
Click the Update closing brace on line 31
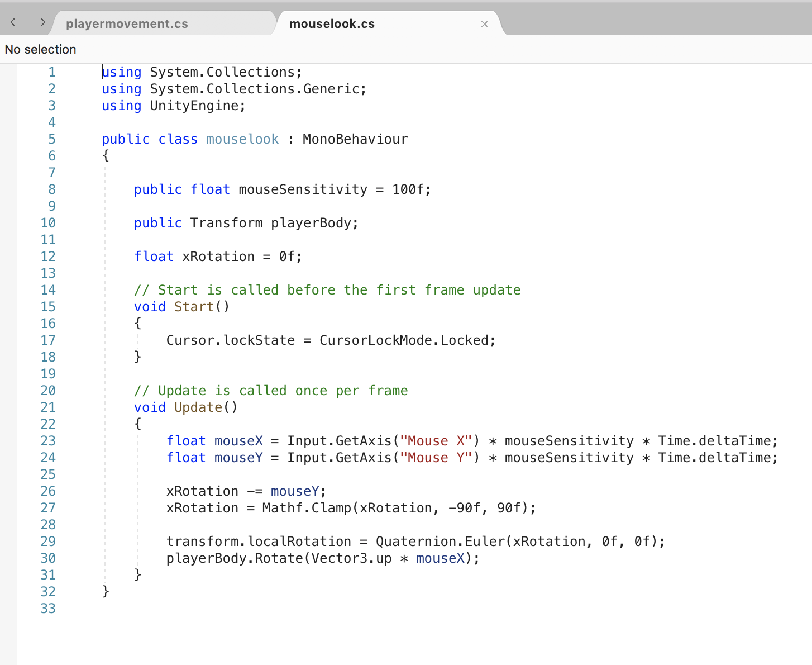click(x=138, y=575)
